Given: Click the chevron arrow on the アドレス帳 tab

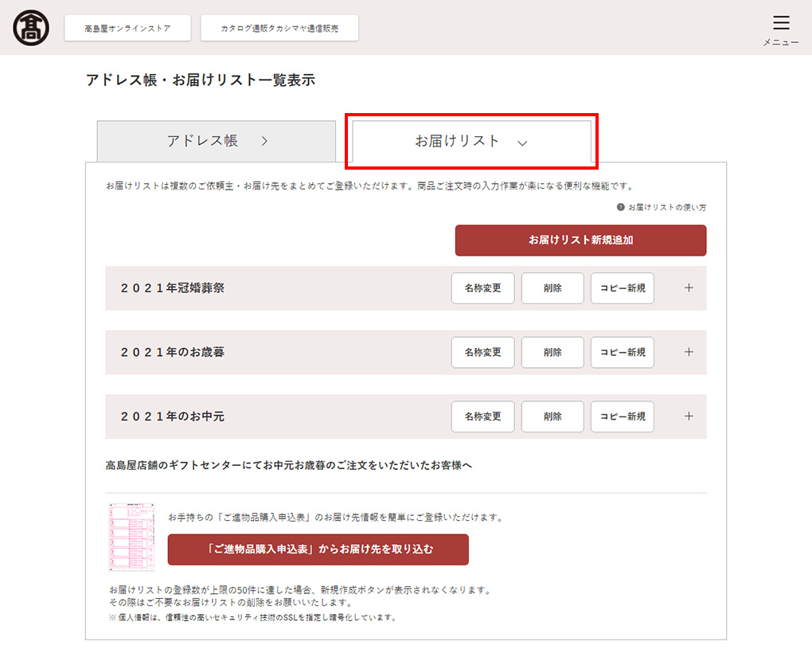Looking at the screenshot, I should tap(264, 141).
